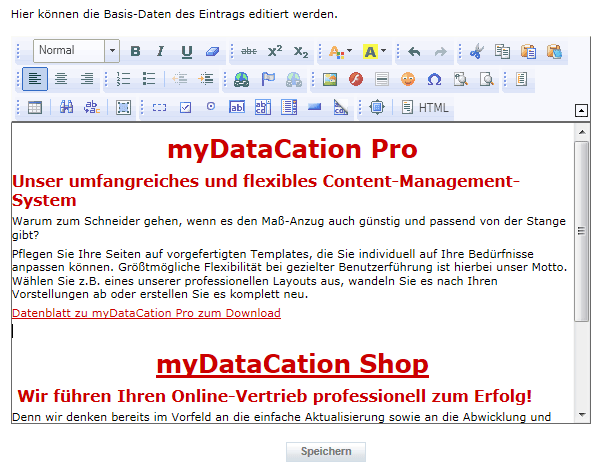The image size is (602, 475).
Task: Click the editor vertical scrollbar thumb
Action: tap(582, 231)
